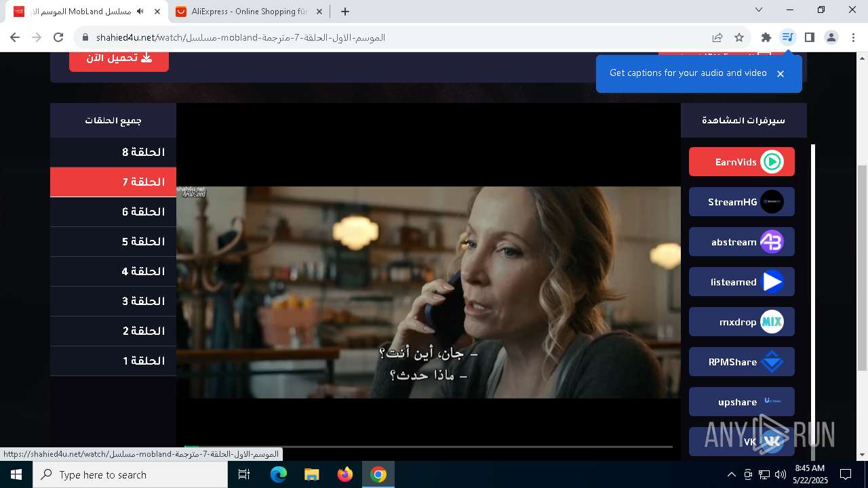Click the StreamHG round logo icon
The image size is (868, 488).
pyautogui.click(x=772, y=202)
